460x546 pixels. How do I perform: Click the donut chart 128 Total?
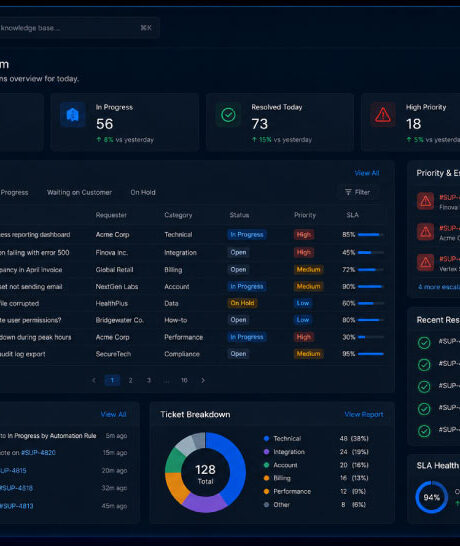[x=205, y=473]
